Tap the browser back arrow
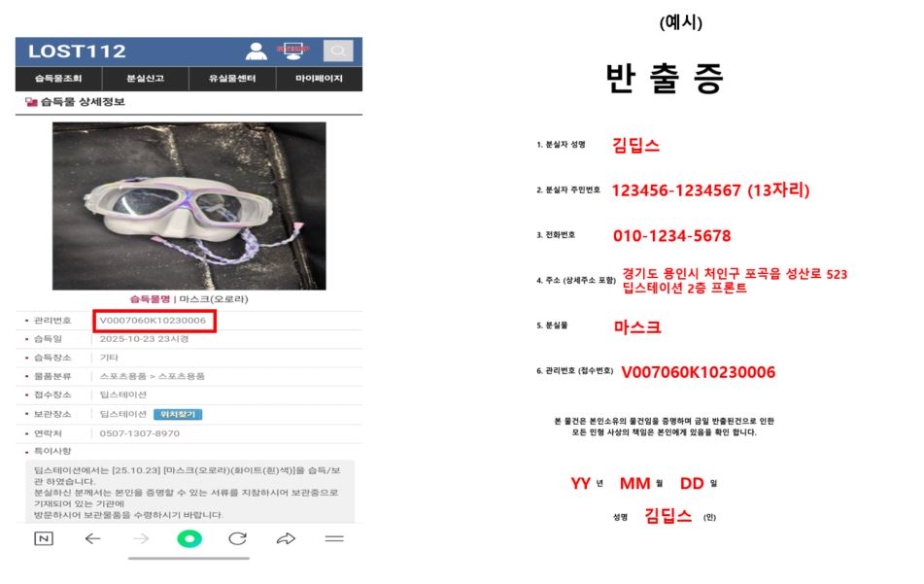This screenshot has width=924, height=584. pyautogui.click(x=92, y=538)
